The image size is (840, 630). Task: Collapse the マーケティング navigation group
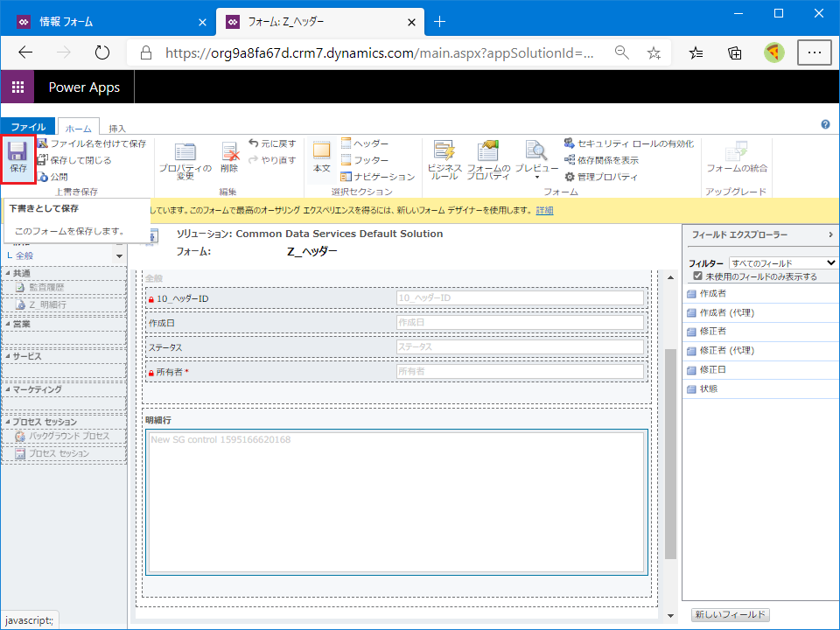(x=8, y=388)
